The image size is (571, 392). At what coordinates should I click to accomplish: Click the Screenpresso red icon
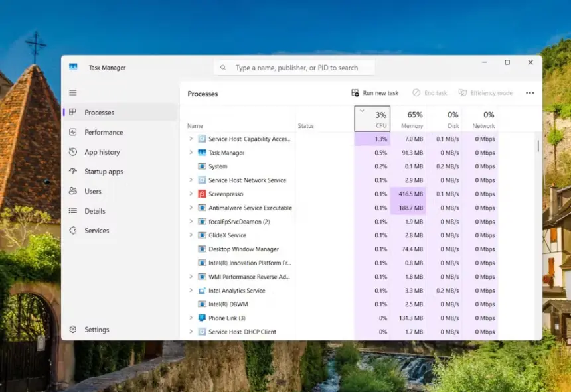click(202, 194)
